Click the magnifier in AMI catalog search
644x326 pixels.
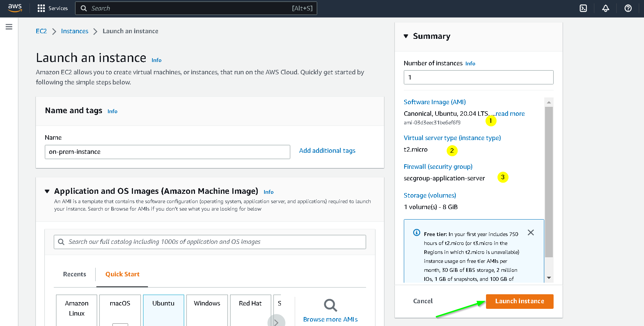(x=61, y=242)
